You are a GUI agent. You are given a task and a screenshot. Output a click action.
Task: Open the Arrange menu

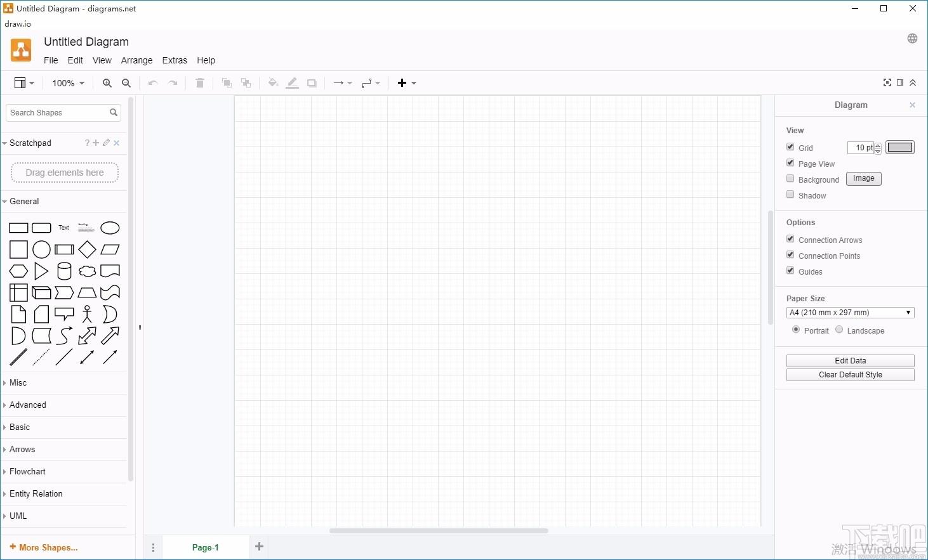coord(136,60)
